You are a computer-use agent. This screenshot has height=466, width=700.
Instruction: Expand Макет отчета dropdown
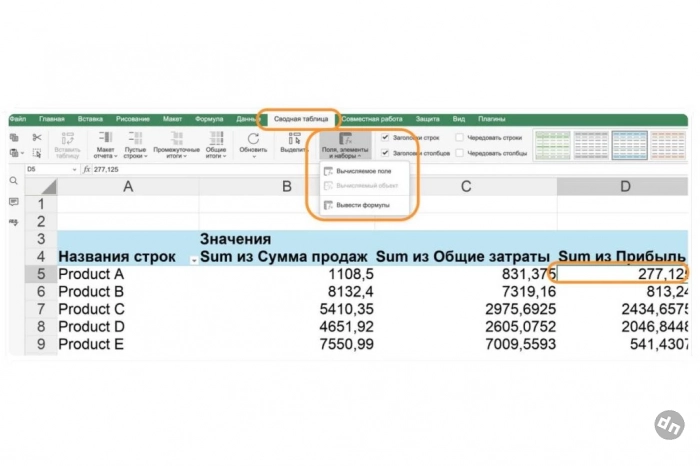pyautogui.click(x=105, y=145)
